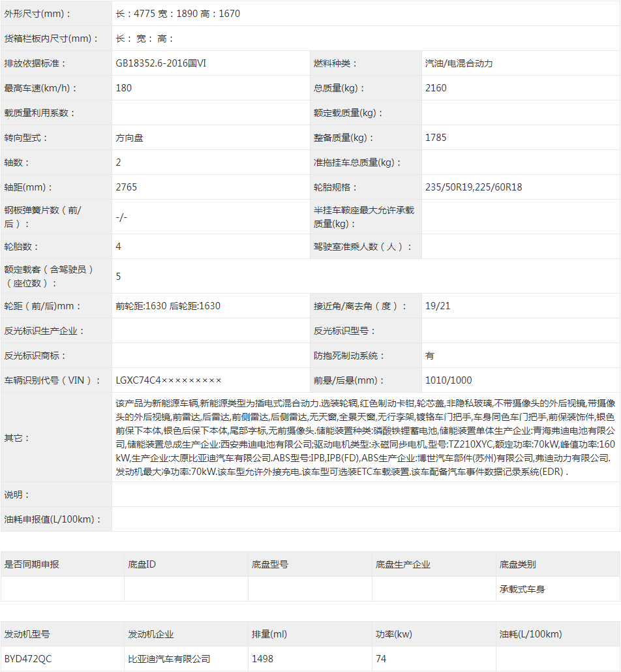Select the max speed value 180
621x672 pixels.
(x=123, y=88)
